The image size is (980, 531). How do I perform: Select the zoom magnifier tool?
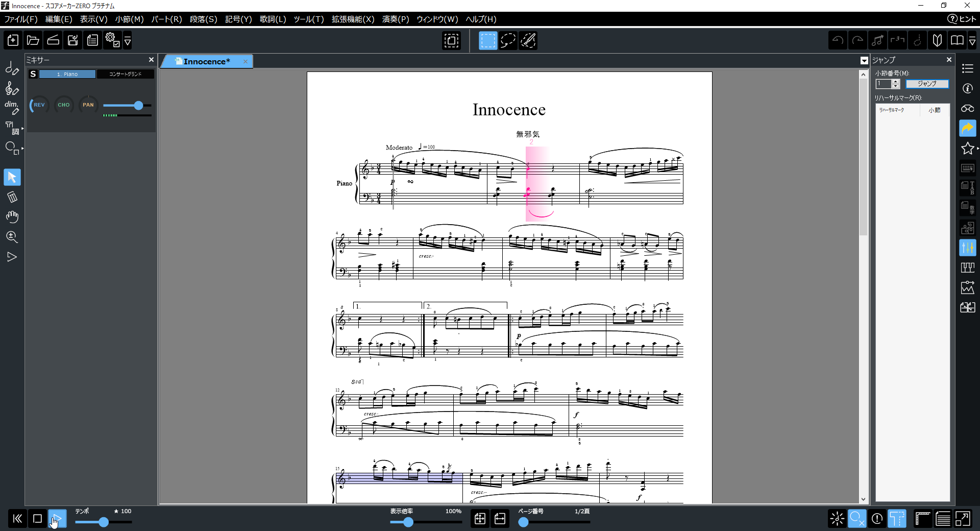12,237
